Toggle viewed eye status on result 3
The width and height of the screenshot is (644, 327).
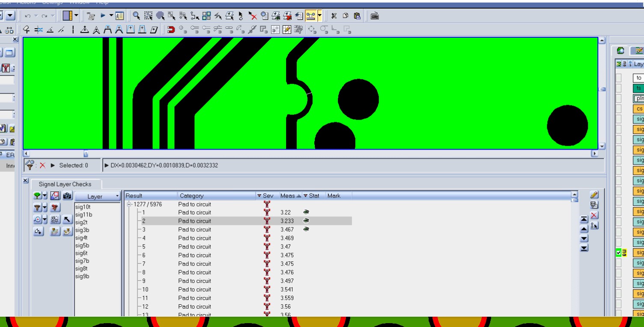[306, 229]
